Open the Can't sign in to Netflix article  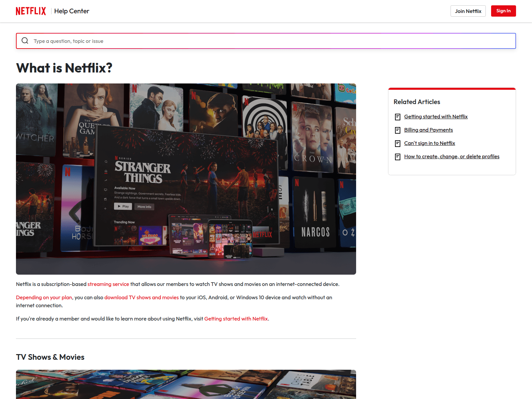[x=429, y=143]
